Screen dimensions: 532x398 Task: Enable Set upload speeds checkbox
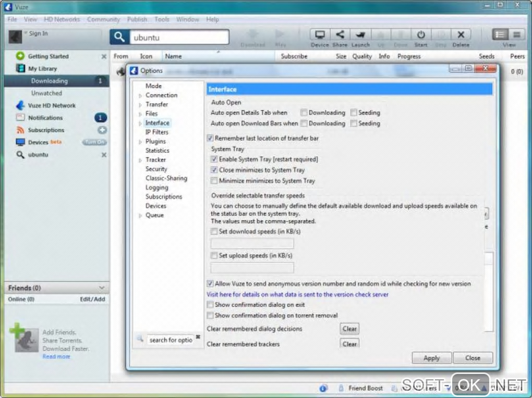coord(214,255)
